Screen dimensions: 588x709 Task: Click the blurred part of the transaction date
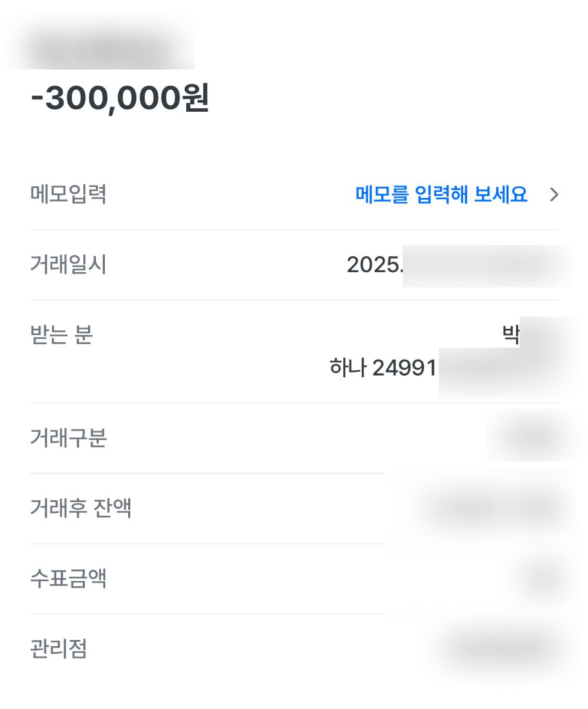tap(487, 266)
